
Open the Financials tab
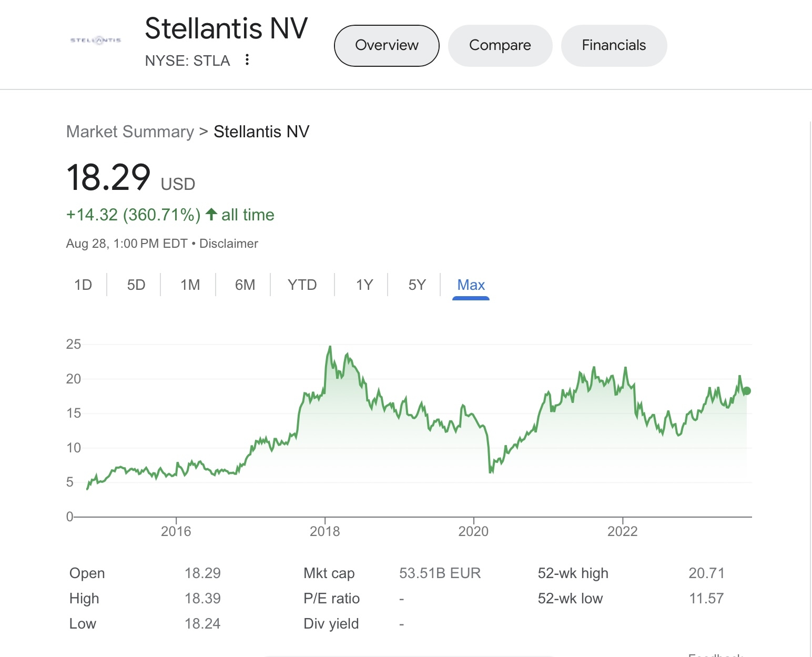click(x=614, y=46)
